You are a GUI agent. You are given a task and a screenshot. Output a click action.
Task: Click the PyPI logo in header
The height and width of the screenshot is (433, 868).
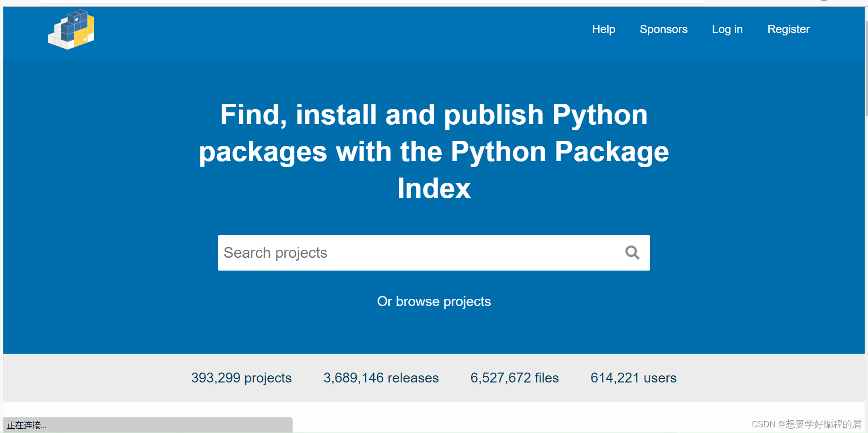pos(71,30)
